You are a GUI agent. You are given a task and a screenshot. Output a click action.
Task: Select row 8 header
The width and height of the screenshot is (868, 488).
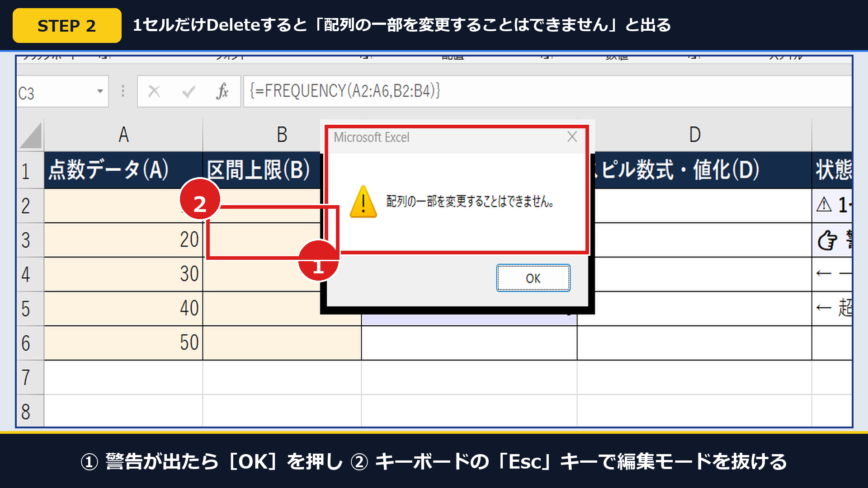click(30, 411)
